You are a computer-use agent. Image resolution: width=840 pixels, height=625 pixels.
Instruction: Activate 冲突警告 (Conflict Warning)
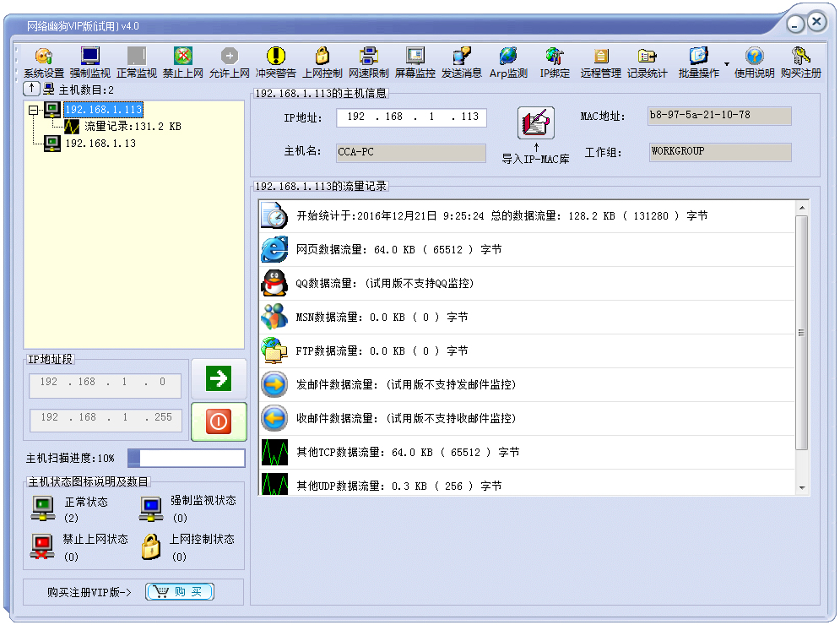click(x=274, y=61)
